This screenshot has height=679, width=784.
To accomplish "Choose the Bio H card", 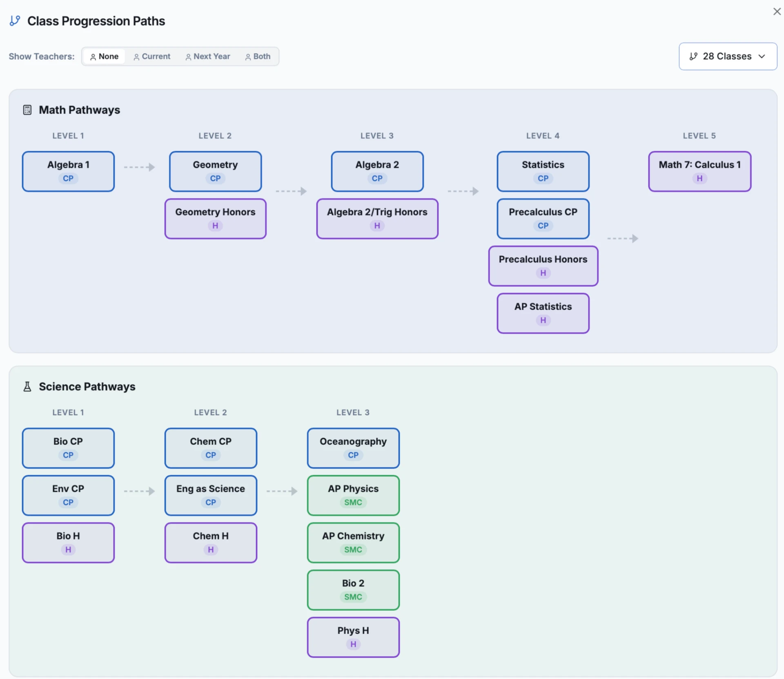I will [68, 543].
